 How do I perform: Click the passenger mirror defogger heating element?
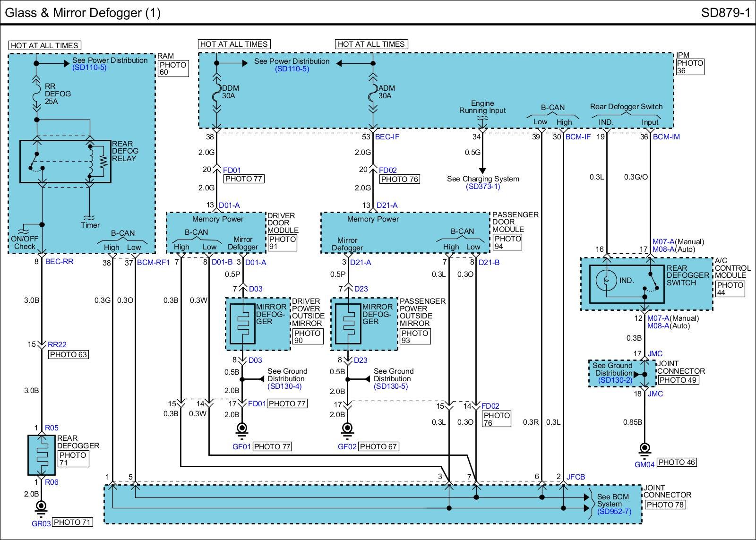coord(348,324)
